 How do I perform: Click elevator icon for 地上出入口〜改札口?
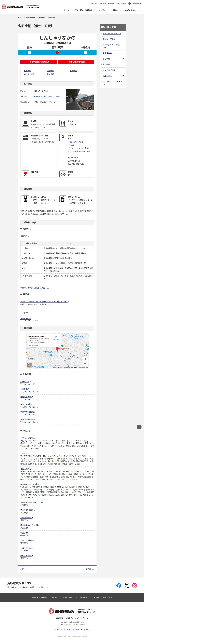click(26, 199)
